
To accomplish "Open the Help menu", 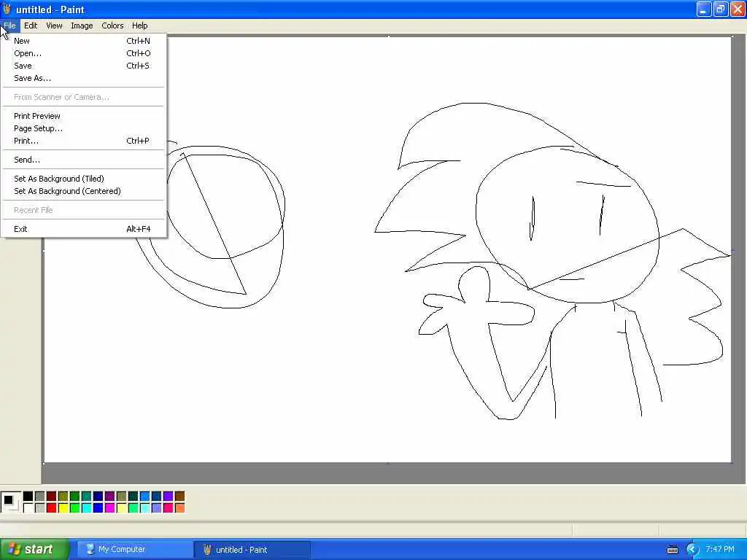I will (139, 26).
